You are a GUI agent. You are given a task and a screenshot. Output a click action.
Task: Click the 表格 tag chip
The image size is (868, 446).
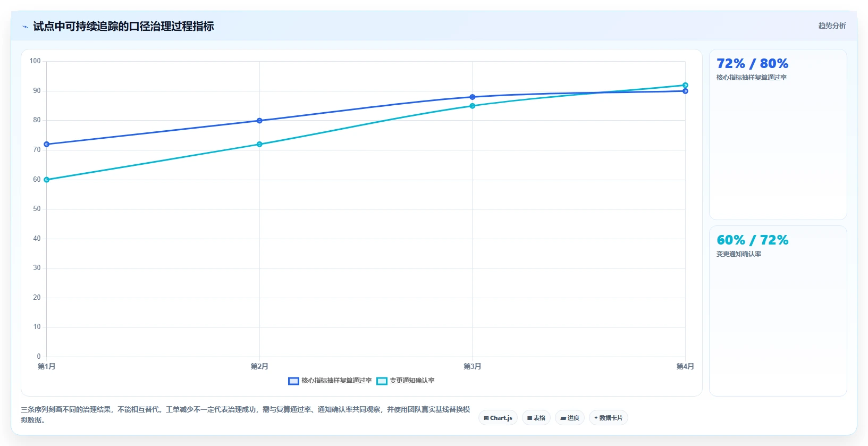[536, 418]
